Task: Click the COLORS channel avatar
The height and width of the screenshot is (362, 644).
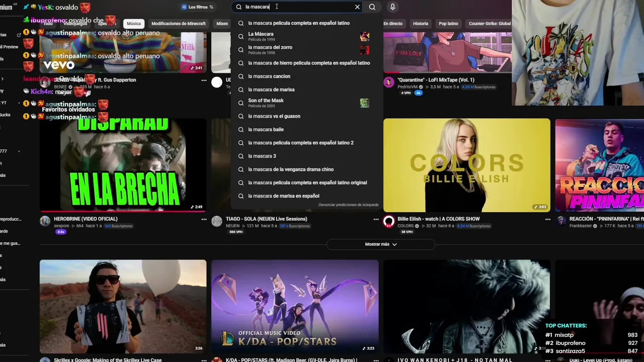Action: pyautogui.click(x=388, y=221)
